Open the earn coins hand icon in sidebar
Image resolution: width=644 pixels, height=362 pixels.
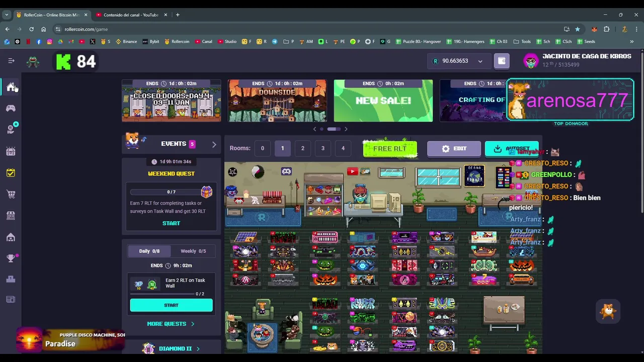click(11, 130)
